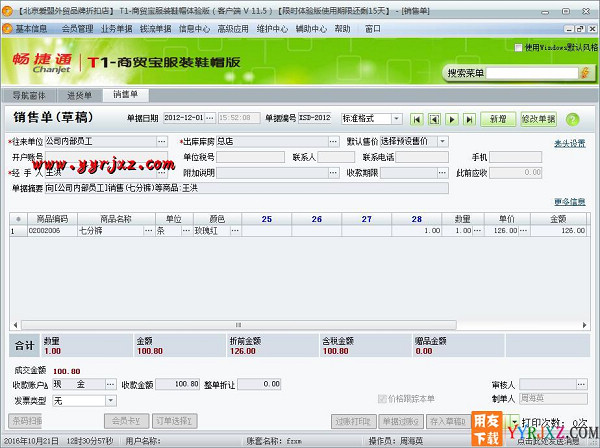Open the 表头设置 link
The image size is (600, 448).
point(570,144)
